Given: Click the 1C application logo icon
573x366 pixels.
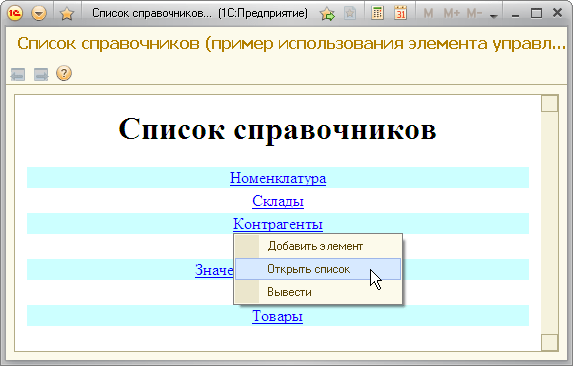Looking at the screenshot, I should (15, 13).
